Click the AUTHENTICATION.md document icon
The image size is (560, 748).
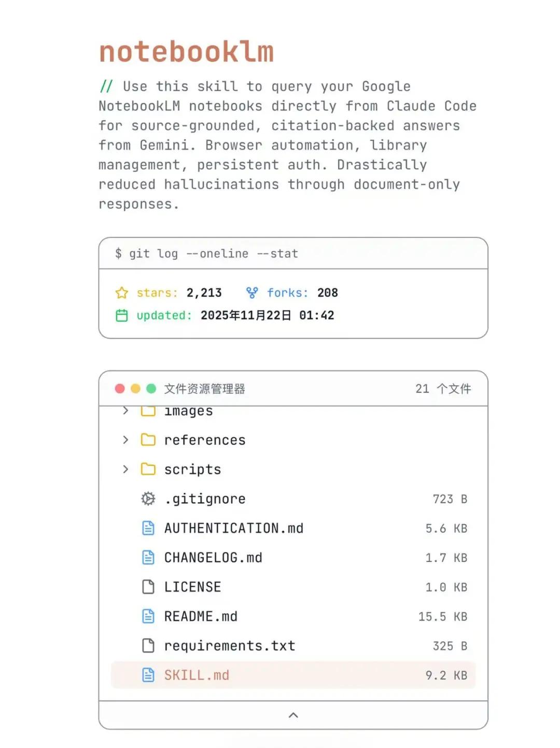point(148,528)
